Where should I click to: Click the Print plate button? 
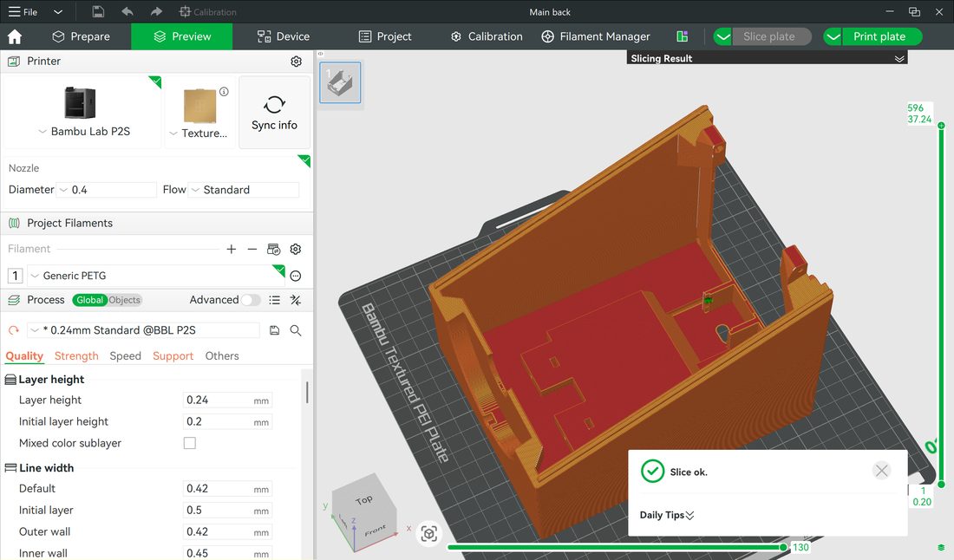879,36
